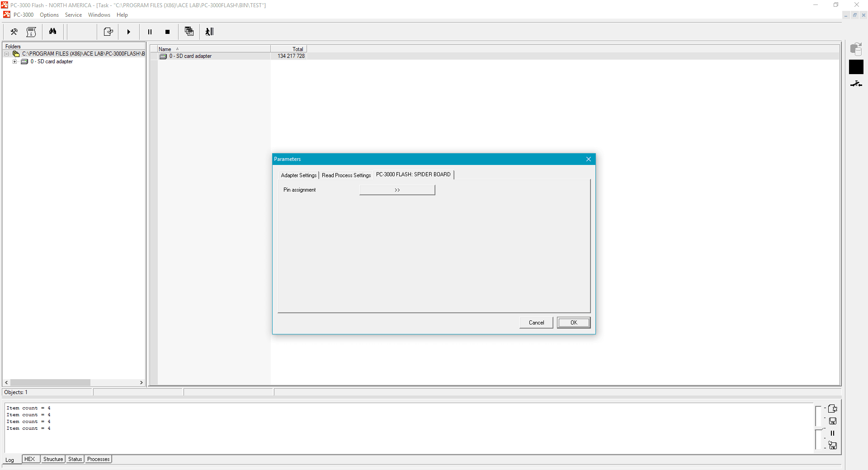Restore the inner task window
The image size is (868, 470).
tap(854, 15)
